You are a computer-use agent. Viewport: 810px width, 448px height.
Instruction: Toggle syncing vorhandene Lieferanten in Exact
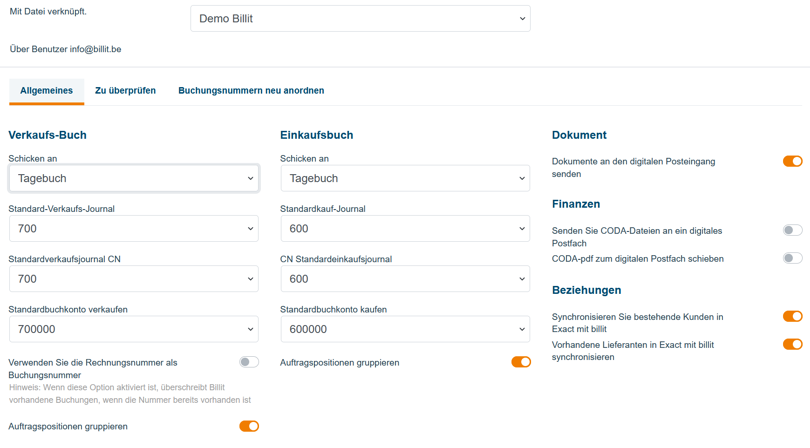coord(792,344)
